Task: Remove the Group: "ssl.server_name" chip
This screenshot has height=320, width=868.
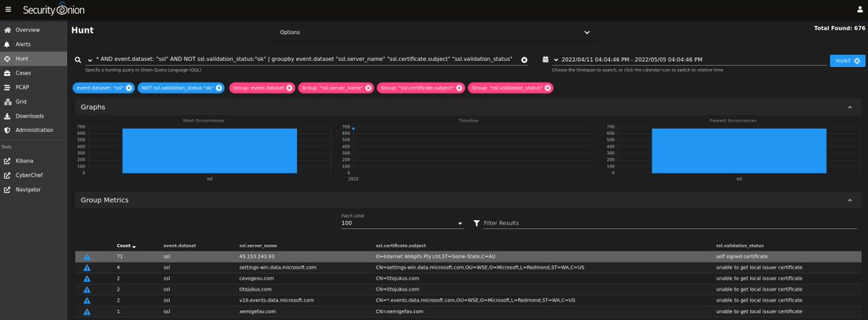Action: [x=368, y=87]
